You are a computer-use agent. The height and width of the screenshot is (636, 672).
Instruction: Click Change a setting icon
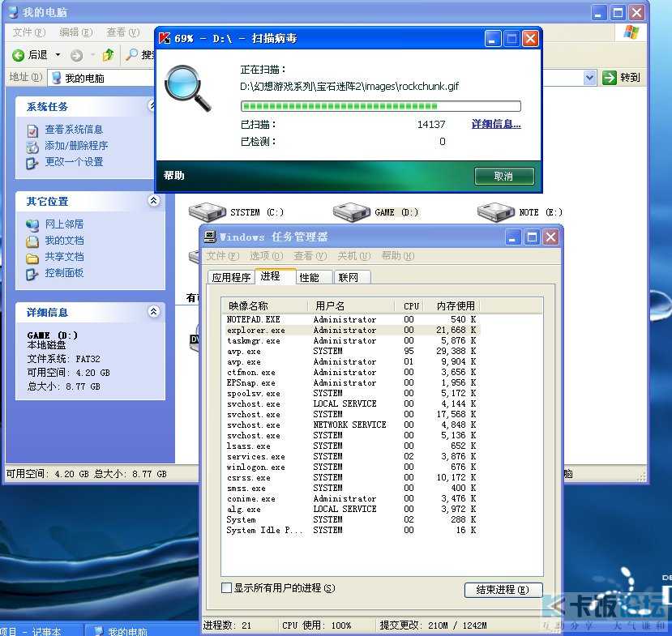(32, 163)
